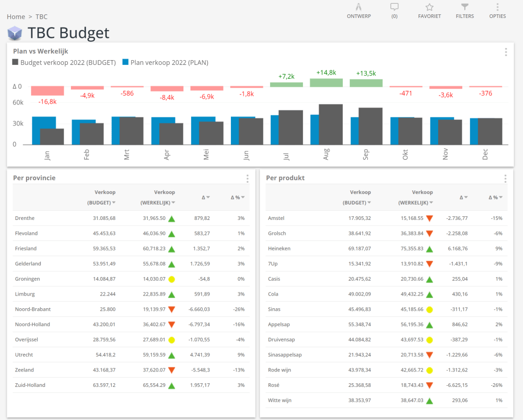
Task: Click the TBC Budget cube icon
Action: click(14, 33)
